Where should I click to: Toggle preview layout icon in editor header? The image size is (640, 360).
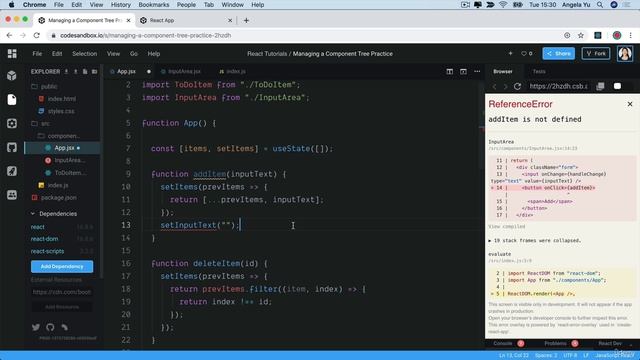463,71
